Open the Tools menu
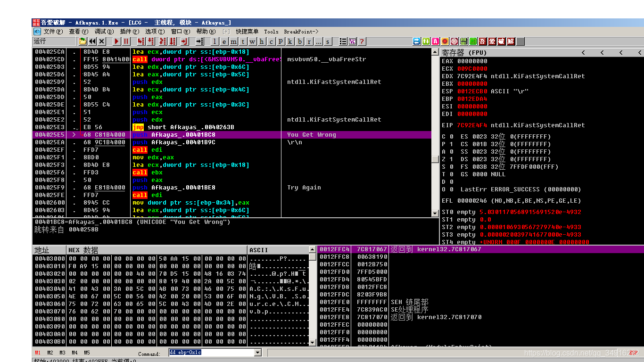The height and width of the screenshot is (362, 644). coord(271,32)
